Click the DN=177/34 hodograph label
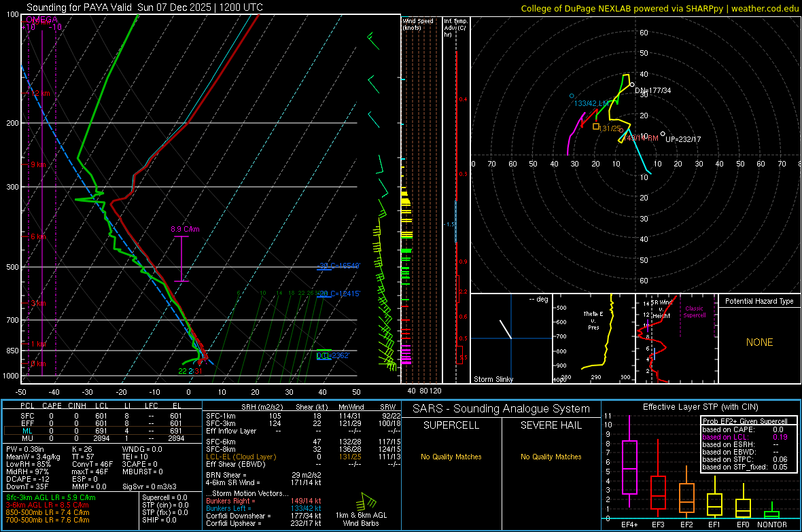This screenshot has height=532, width=802. tap(653, 90)
